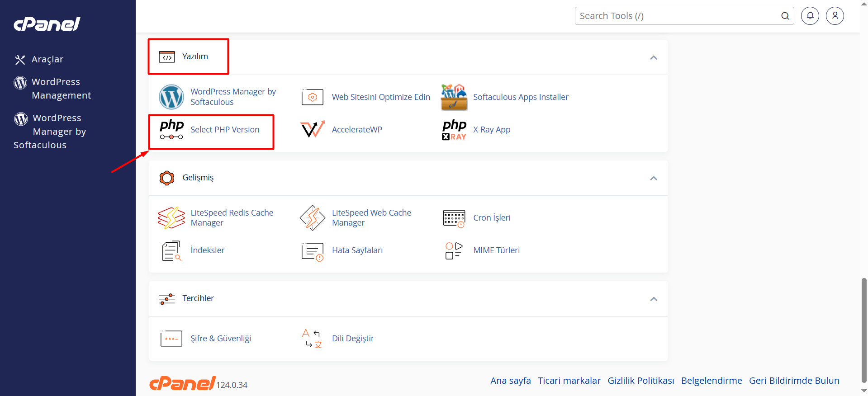Click Geri Bildirimde Bulun footer link
Image resolution: width=868 pixels, height=396 pixels.
(794, 381)
